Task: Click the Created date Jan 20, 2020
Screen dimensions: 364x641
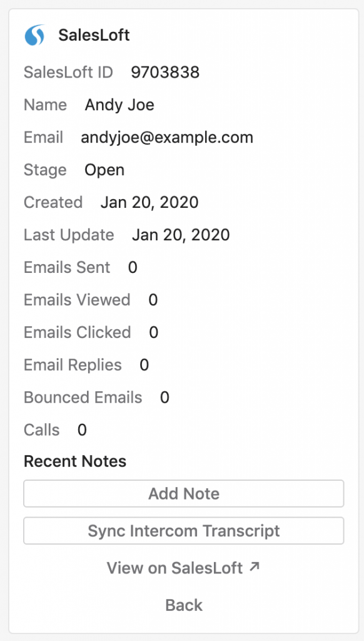Action: (149, 202)
